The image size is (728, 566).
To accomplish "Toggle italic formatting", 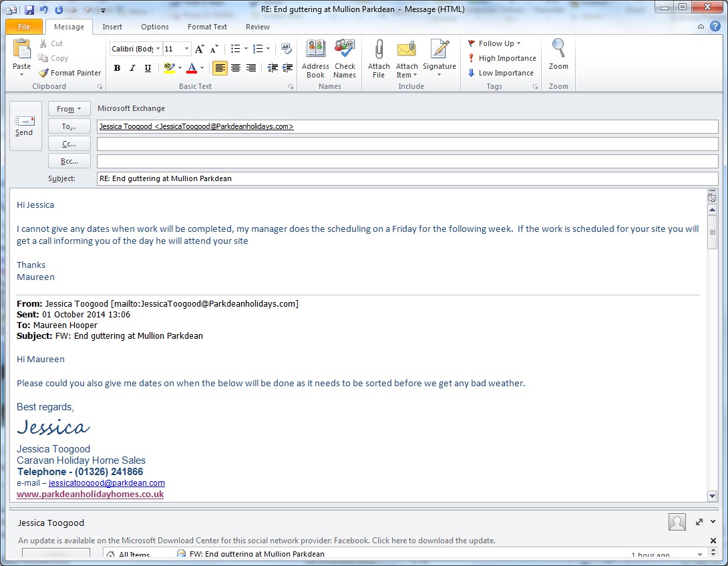I will (132, 68).
